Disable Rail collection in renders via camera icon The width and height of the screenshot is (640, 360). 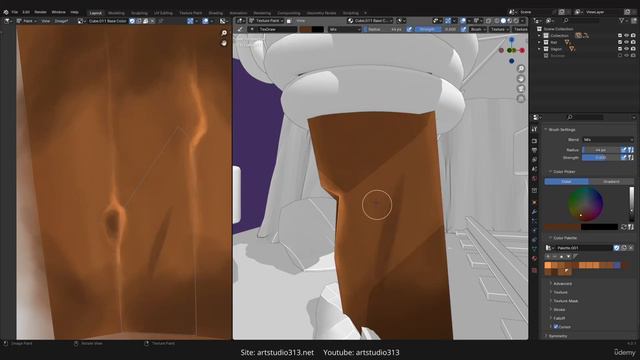point(633,42)
